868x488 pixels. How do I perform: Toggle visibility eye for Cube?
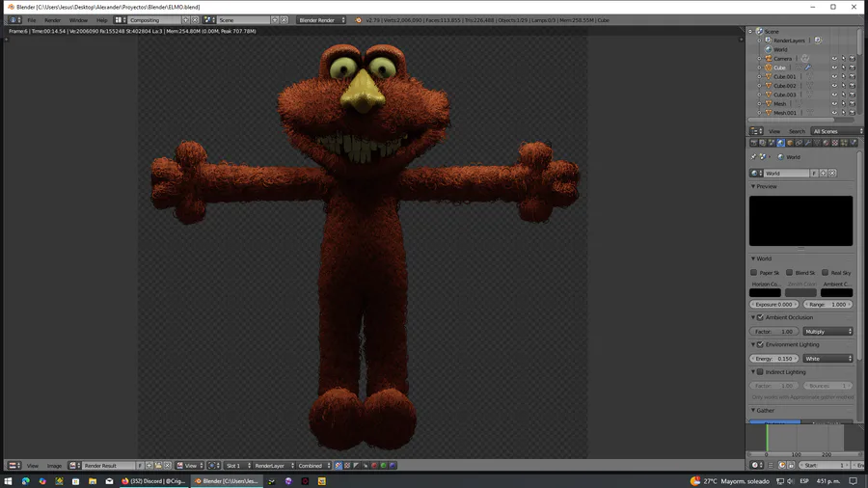(834, 68)
